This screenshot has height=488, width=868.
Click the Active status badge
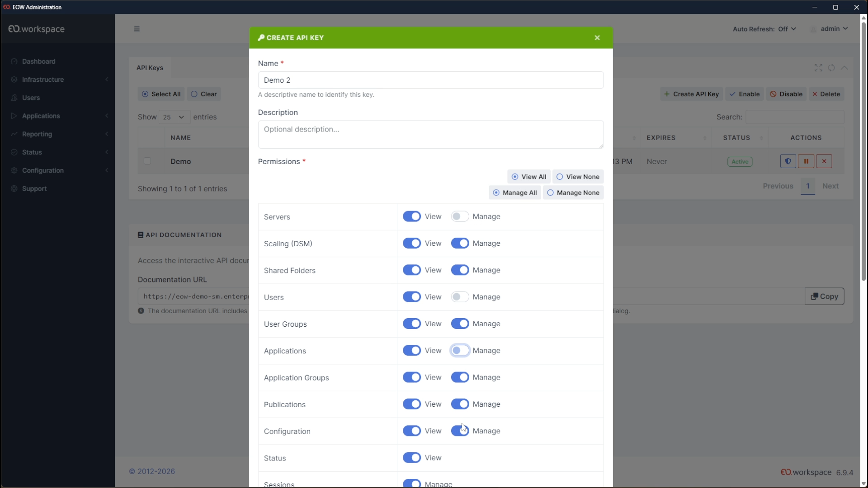click(x=740, y=162)
